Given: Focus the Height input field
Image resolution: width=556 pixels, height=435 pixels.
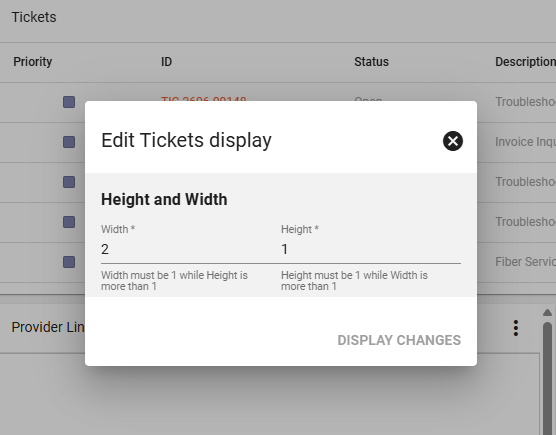Looking at the screenshot, I should [x=371, y=249].
